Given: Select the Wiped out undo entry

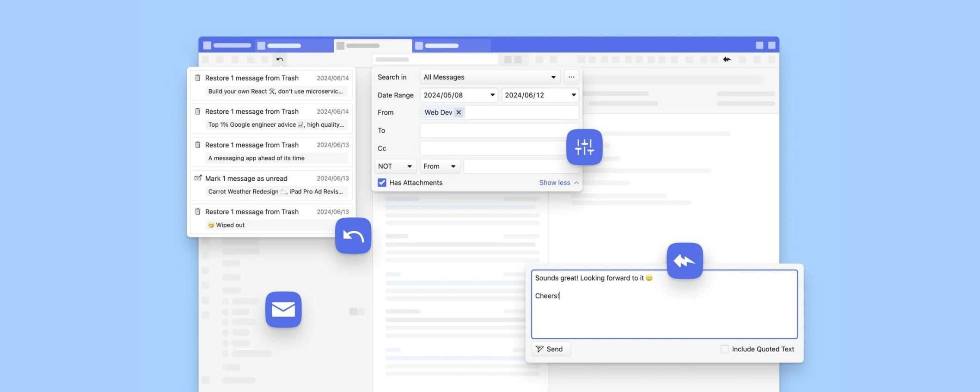Looking at the screenshot, I should pyautogui.click(x=271, y=218).
